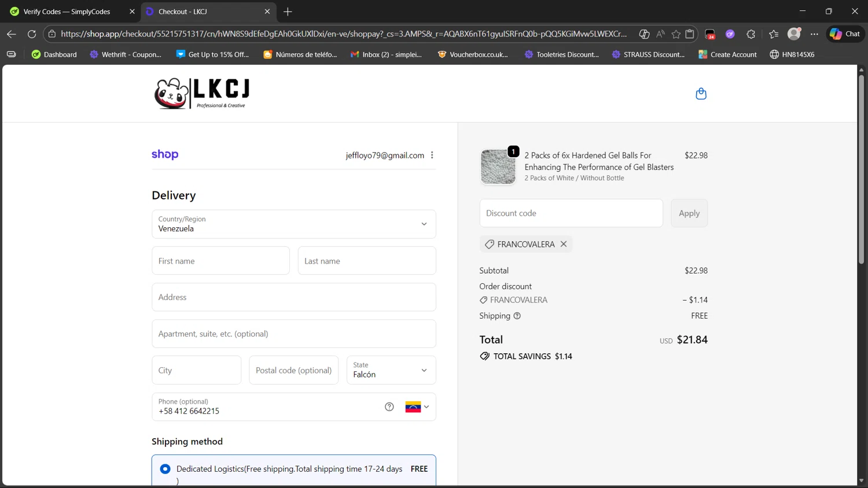Close the Verify Codes tab

coord(132,12)
